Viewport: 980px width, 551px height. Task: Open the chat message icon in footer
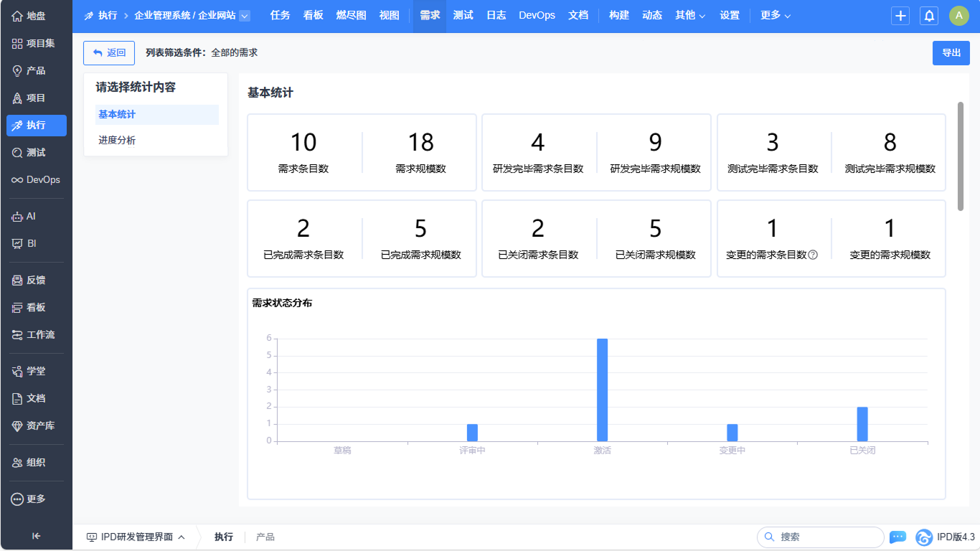tap(897, 537)
